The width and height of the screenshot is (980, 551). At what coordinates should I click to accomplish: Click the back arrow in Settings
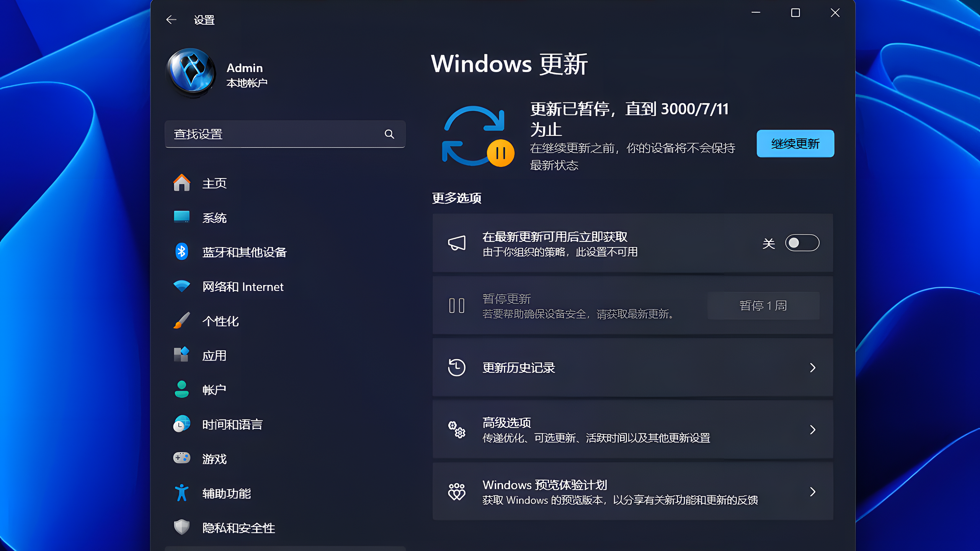pyautogui.click(x=171, y=20)
